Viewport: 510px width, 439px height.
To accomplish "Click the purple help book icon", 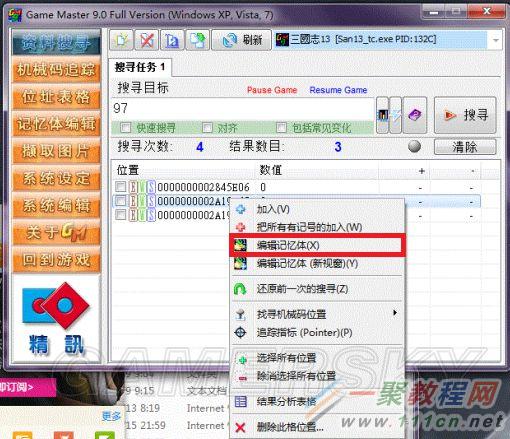I will pyautogui.click(x=415, y=115).
